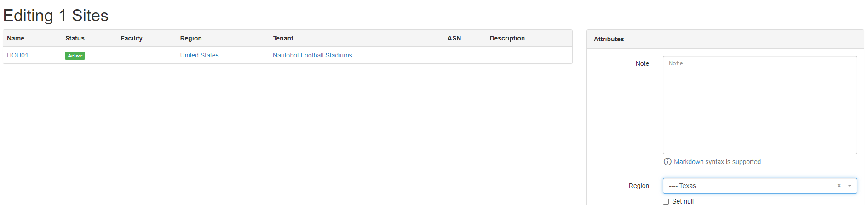Grab the Note textarea resize handle
Viewport: 868px width, 205px height.
[854, 151]
